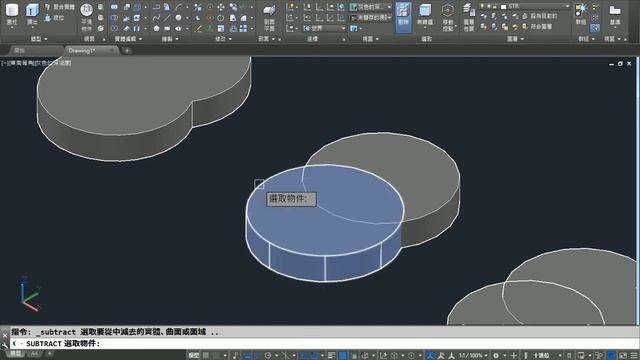Click the Presspull (按拉) button
The image size is (640, 360).
click(54, 18)
